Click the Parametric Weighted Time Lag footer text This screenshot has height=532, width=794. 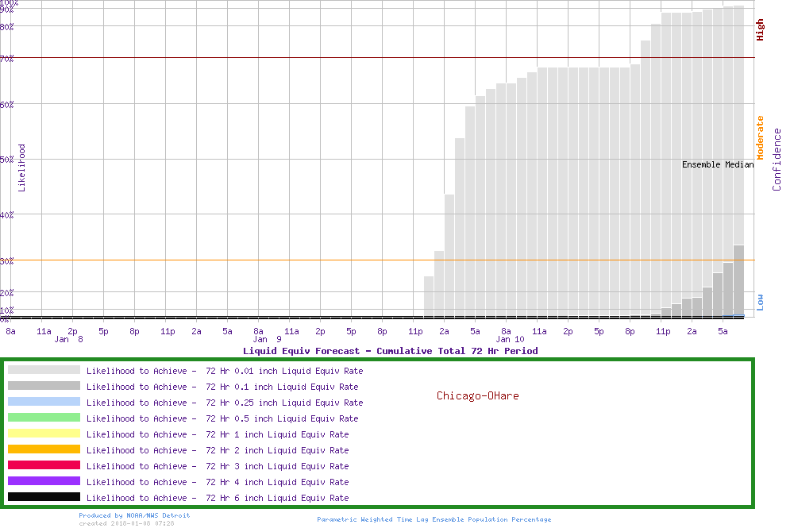434,519
